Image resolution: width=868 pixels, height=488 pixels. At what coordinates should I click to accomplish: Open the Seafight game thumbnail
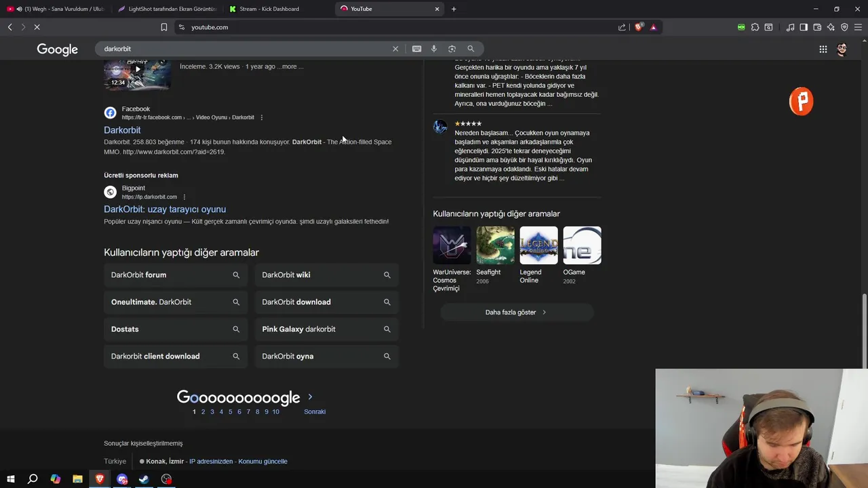495,245
